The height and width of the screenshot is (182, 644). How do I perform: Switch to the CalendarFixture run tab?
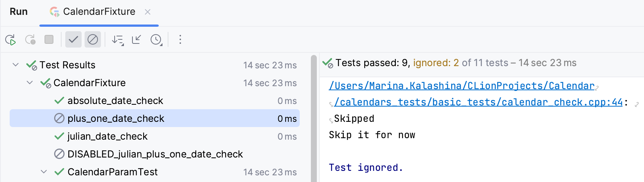pos(99,12)
